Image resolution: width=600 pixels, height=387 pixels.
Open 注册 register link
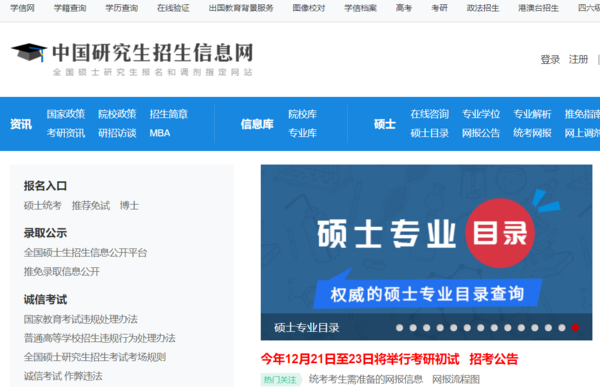(x=578, y=60)
